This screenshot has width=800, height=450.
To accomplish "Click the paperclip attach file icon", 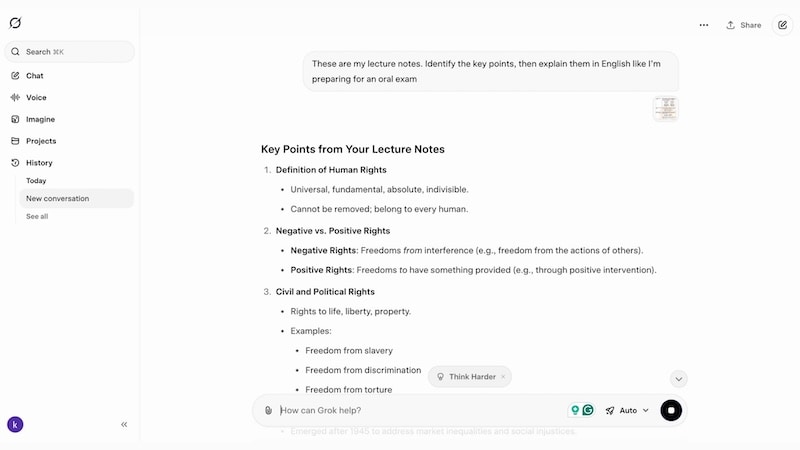I will click(268, 410).
